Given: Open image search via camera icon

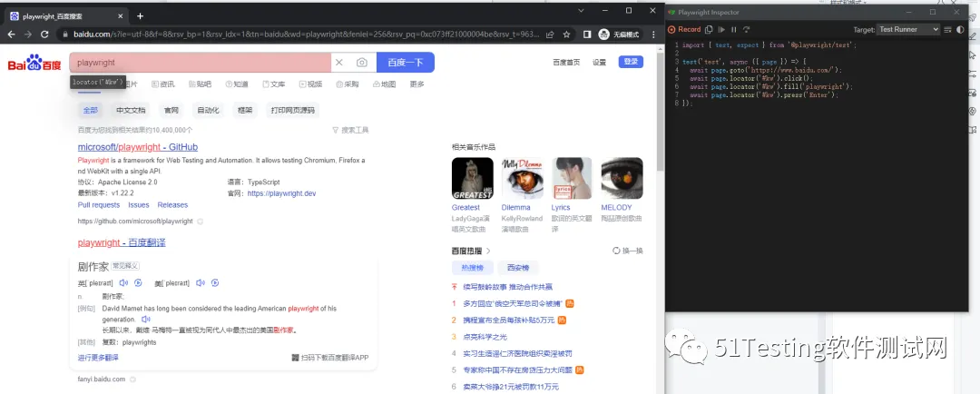Looking at the screenshot, I should coord(362,63).
